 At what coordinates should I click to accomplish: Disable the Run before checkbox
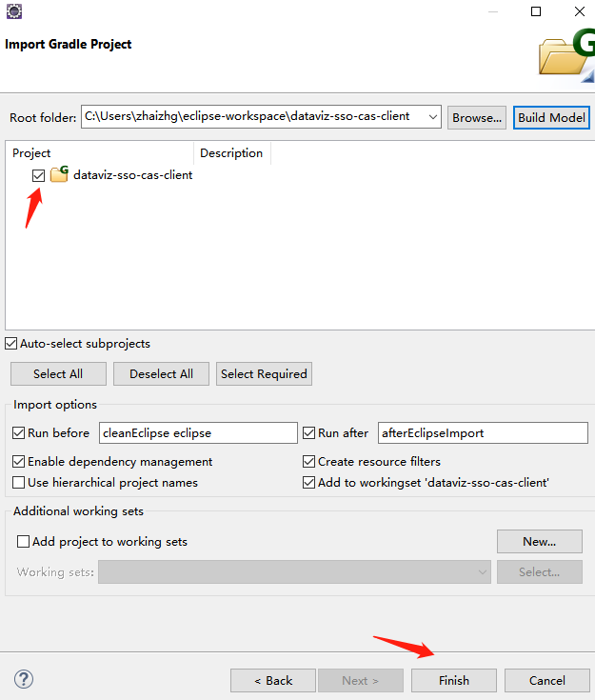19,432
